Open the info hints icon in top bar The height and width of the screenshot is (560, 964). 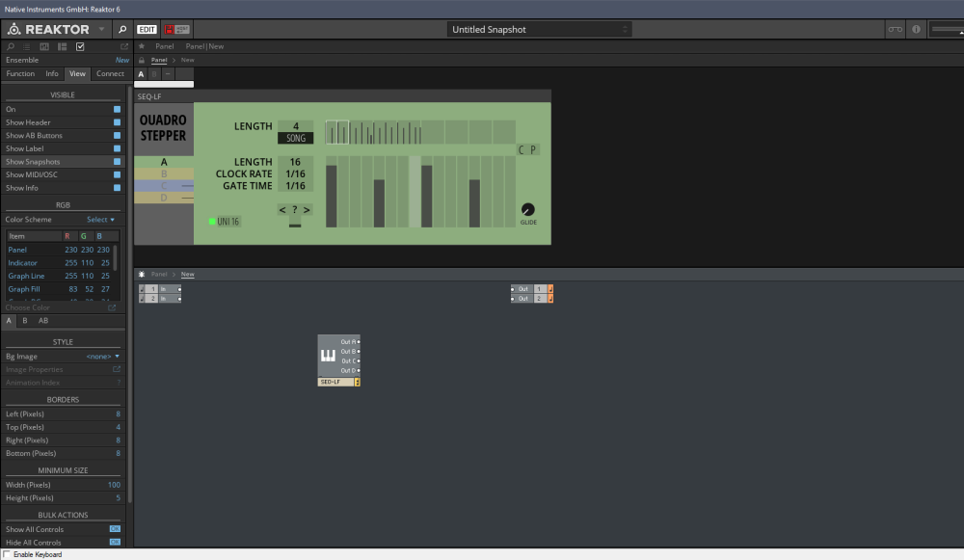(x=916, y=30)
